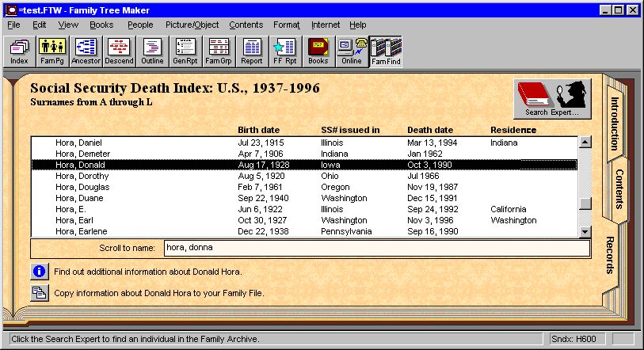
Task: Maximize the Family Tree Maker window
Action: 618,10
